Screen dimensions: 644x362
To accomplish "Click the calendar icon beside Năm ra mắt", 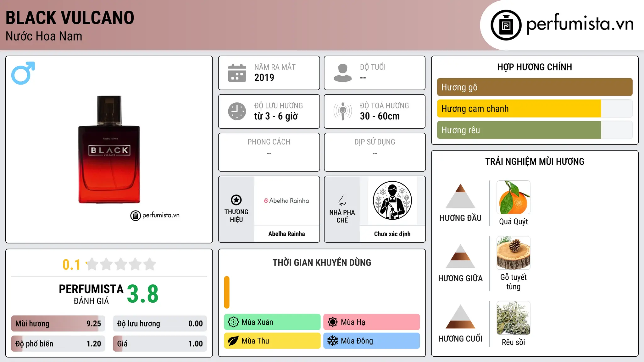I will (237, 73).
